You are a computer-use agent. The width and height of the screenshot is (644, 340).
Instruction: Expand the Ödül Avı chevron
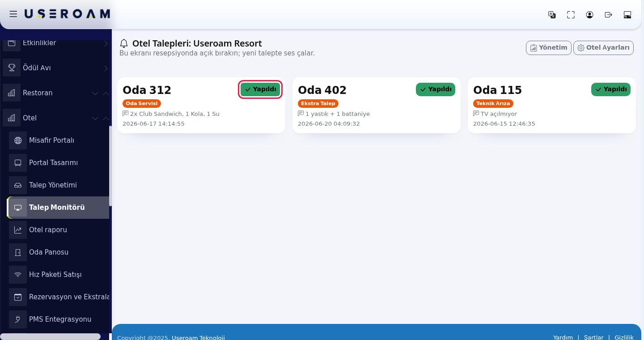click(106, 68)
